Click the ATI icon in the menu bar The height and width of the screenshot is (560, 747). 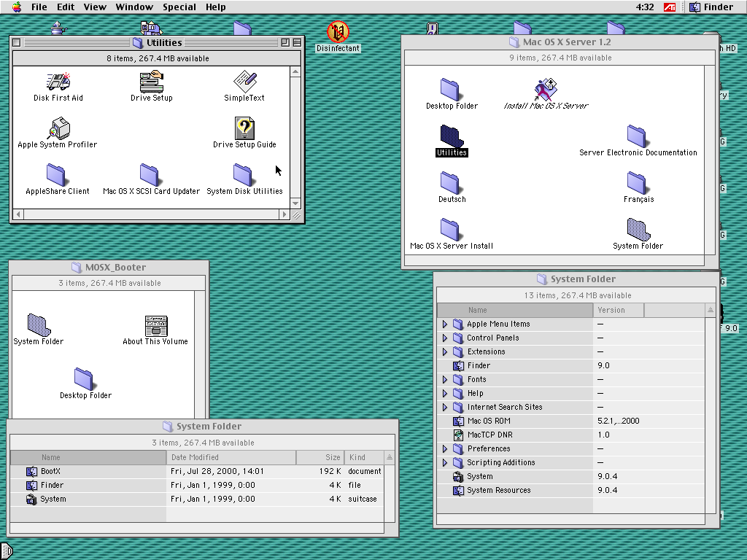pos(670,7)
